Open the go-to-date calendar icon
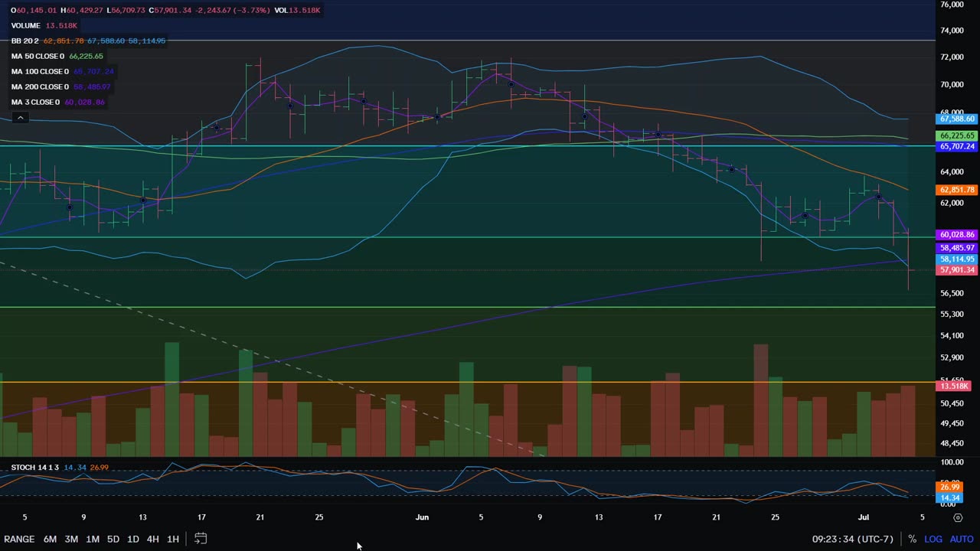980x551 pixels. 201,539
